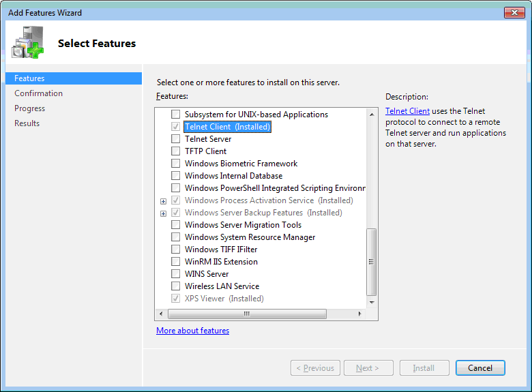The width and height of the screenshot is (532, 392).
Task: Select the Windows Biometric Framework label
Action: [241, 164]
